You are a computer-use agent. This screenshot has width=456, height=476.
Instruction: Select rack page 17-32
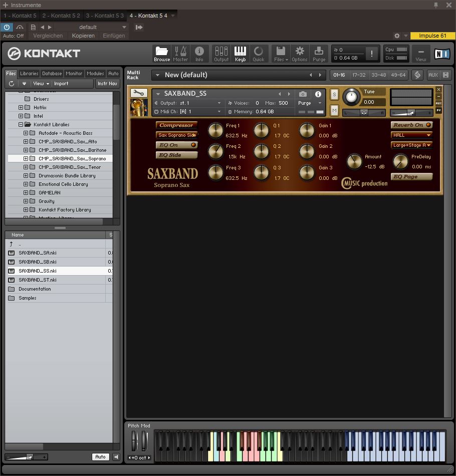click(x=359, y=75)
